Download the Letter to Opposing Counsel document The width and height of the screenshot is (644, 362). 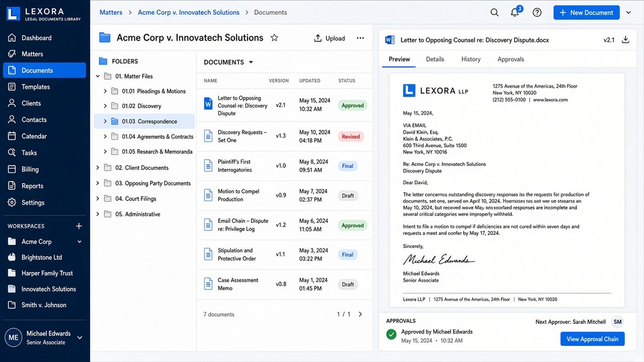tap(625, 40)
